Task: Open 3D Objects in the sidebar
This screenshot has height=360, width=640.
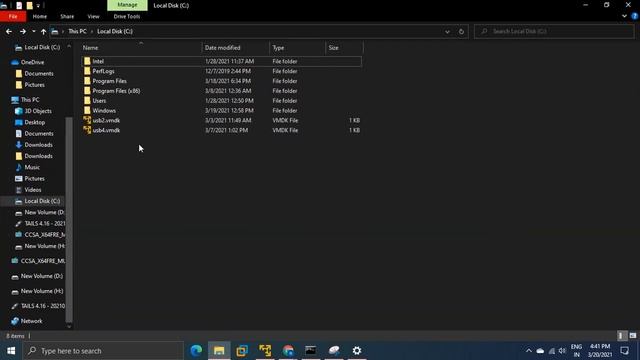Action: pos(38,111)
